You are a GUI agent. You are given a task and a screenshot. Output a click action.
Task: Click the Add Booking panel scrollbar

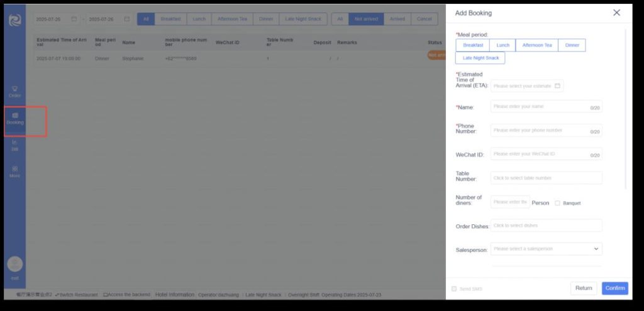point(626,107)
